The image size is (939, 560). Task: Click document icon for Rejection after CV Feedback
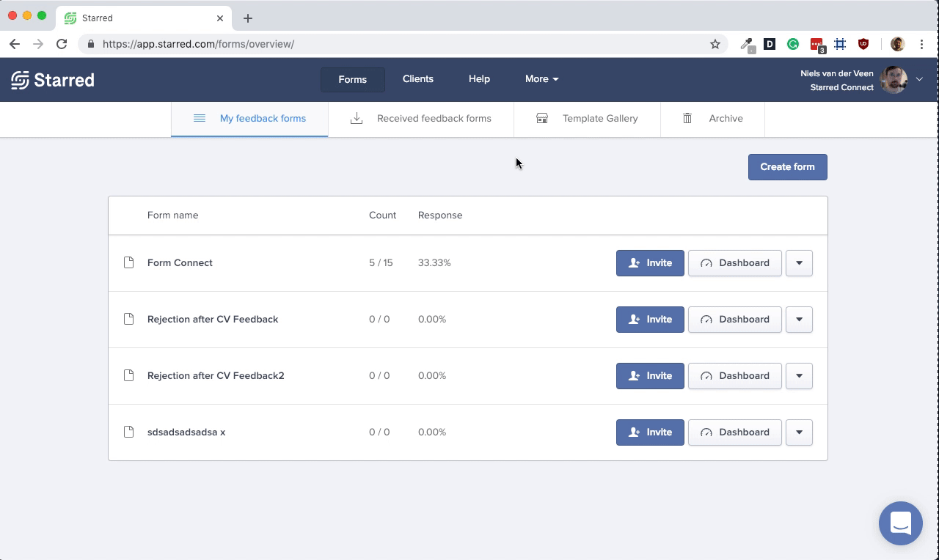point(128,319)
